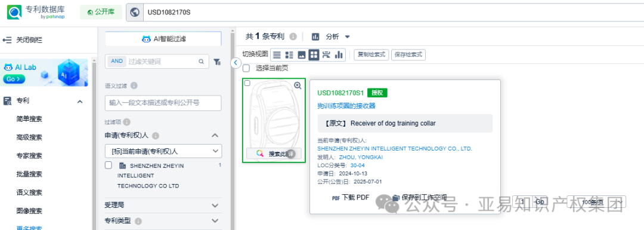644x230 pixels.
Task: Open 批量搜索 in sidebar
Action: click(x=29, y=174)
